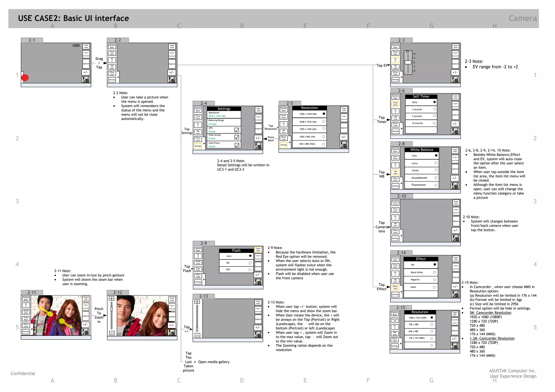Collapse side menu arrow in screen 2-14
Viewport: 555px width, 392px height.
pos(402,292)
